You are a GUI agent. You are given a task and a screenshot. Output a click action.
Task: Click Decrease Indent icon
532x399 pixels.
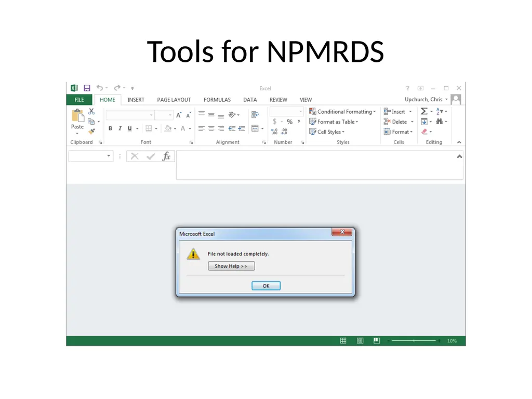(x=232, y=129)
